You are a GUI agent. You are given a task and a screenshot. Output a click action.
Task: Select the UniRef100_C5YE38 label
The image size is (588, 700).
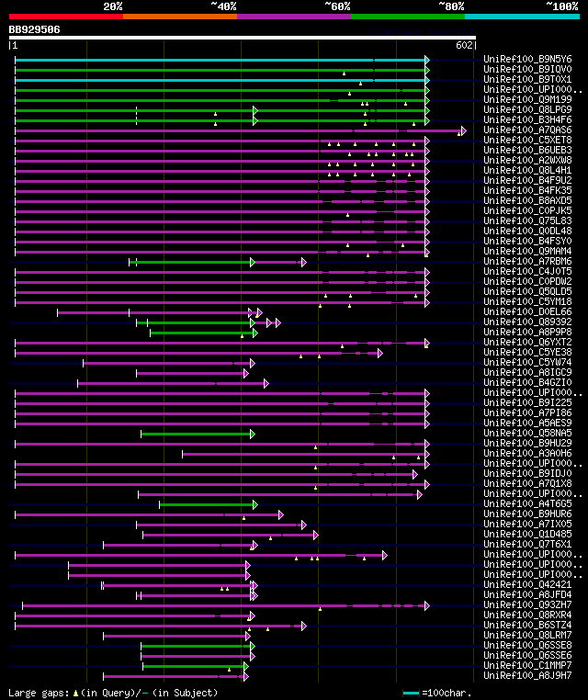click(x=527, y=352)
